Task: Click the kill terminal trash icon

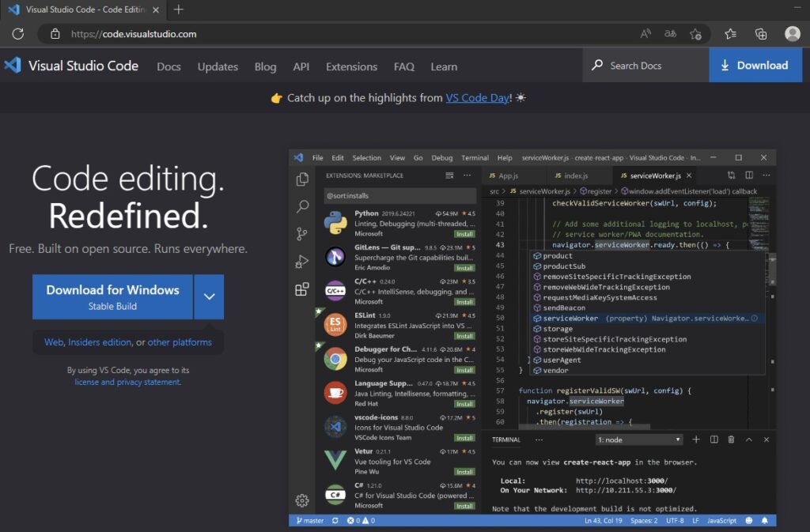Action: [x=731, y=440]
